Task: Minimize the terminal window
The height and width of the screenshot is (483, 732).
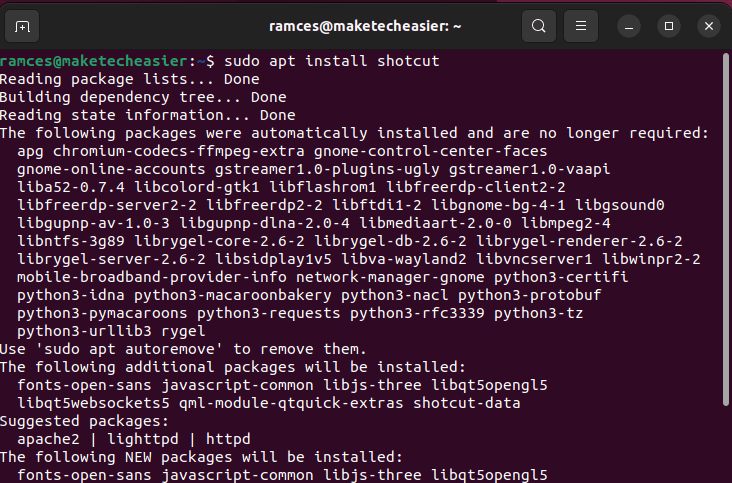Action: [x=629, y=27]
